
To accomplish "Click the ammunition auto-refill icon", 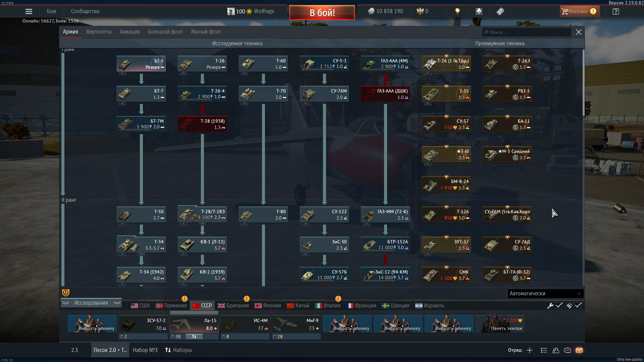I will click(569, 306).
